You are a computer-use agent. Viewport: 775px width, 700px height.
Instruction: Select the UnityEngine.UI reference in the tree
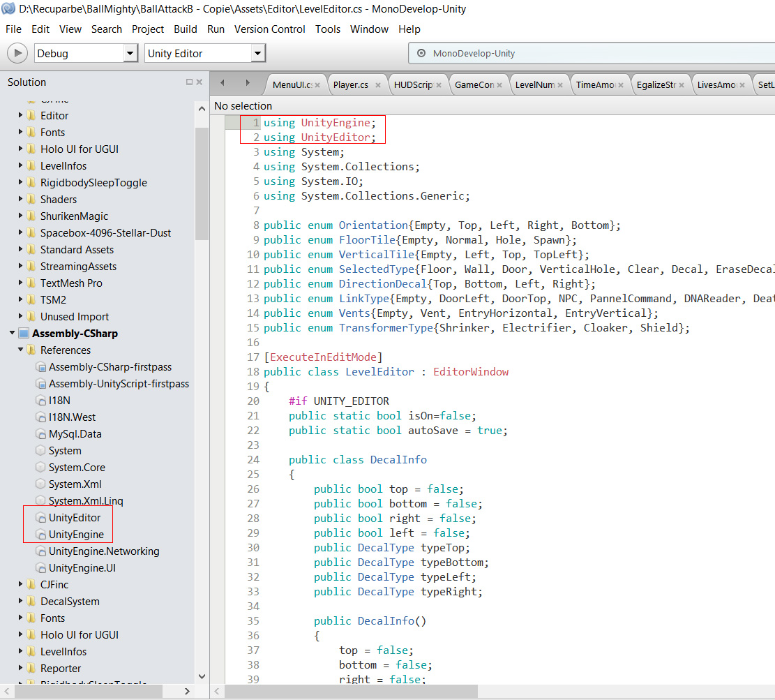click(x=83, y=567)
